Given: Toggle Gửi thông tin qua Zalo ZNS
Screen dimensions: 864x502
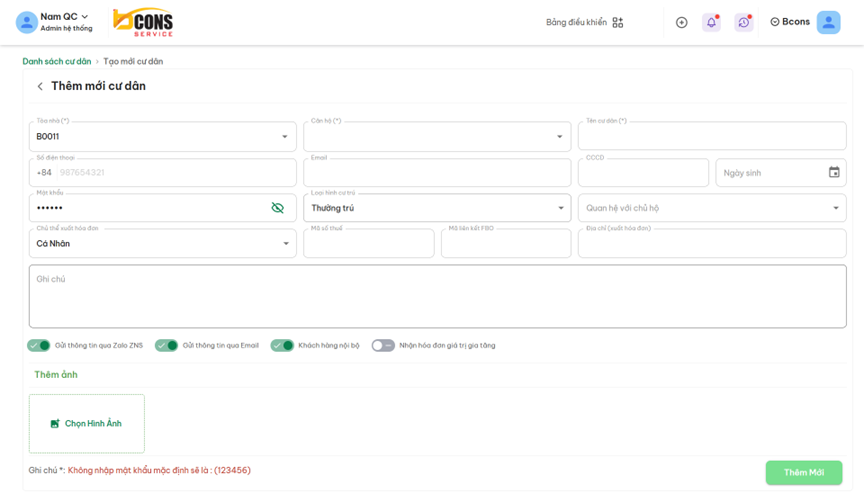Looking at the screenshot, I should point(39,345).
